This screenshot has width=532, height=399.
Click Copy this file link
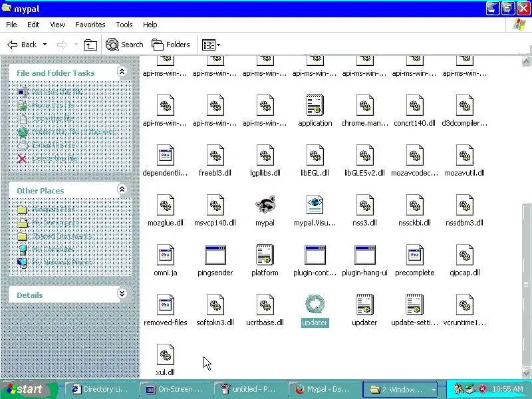(53, 118)
